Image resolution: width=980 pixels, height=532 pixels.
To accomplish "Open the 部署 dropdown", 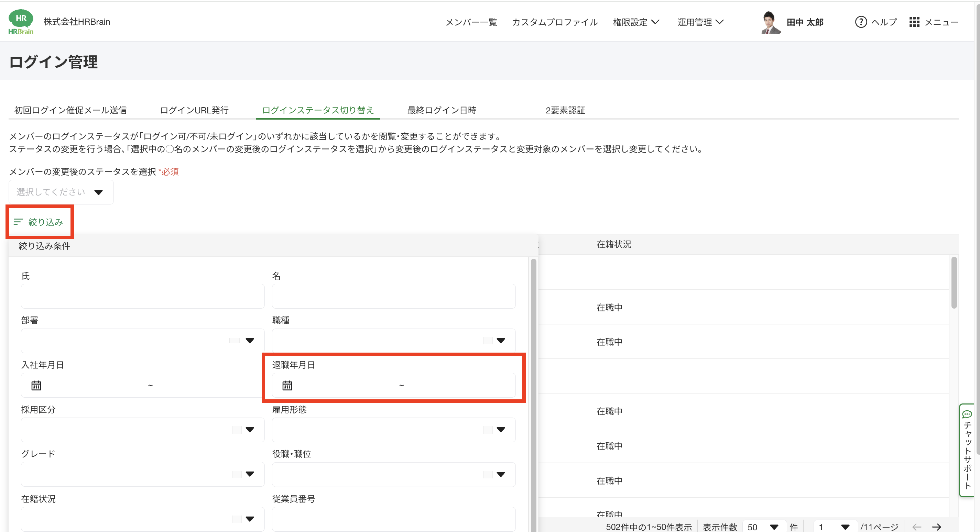I will point(142,340).
